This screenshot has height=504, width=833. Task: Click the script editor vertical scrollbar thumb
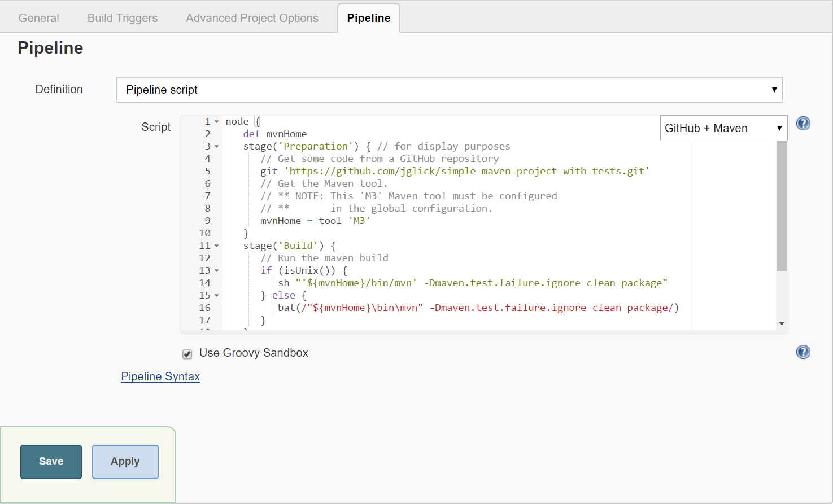click(782, 206)
